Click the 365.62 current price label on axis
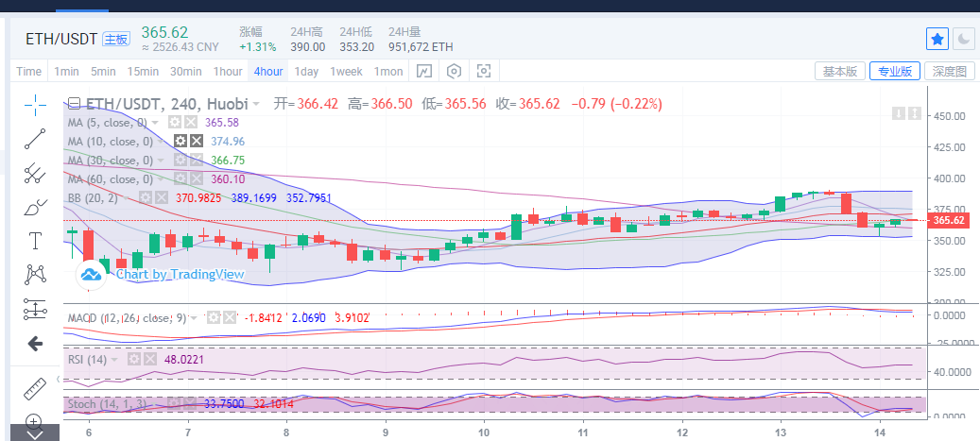980x441 pixels. click(x=949, y=221)
